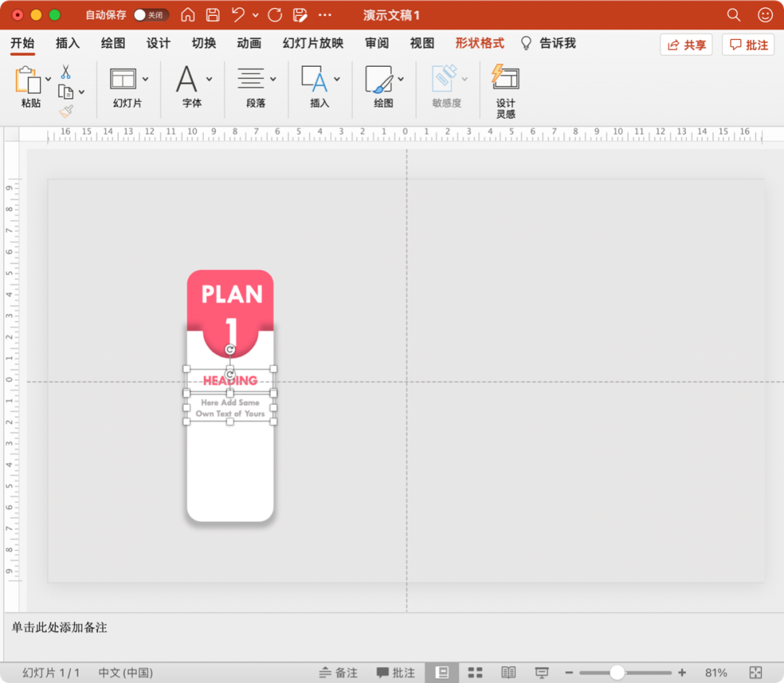Image resolution: width=784 pixels, height=683 pixels.
Task: Click the Home icon in title bar
Action: pyautogui.click(x=188, y=15)
